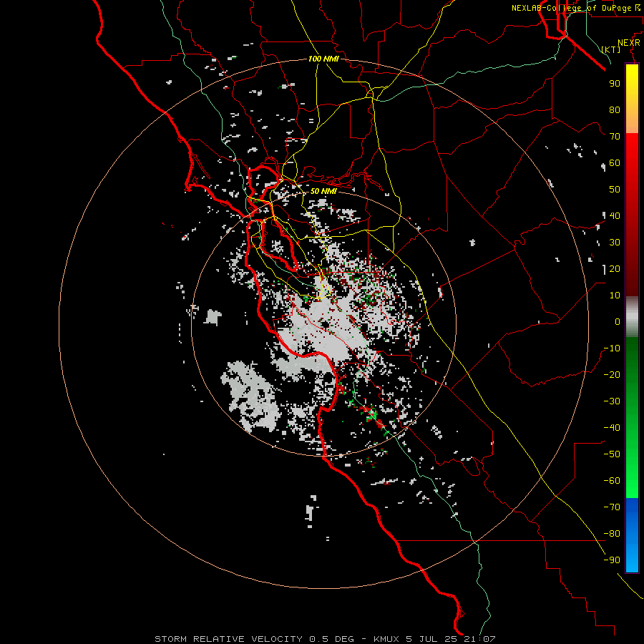
Task: Click the yellow segment of the color bar
Action: tap(632, 99)
